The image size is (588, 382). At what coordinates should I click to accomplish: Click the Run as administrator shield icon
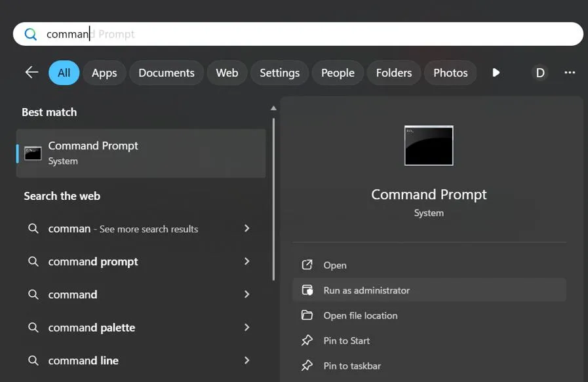pyautogui.click(x=307, y=290)
